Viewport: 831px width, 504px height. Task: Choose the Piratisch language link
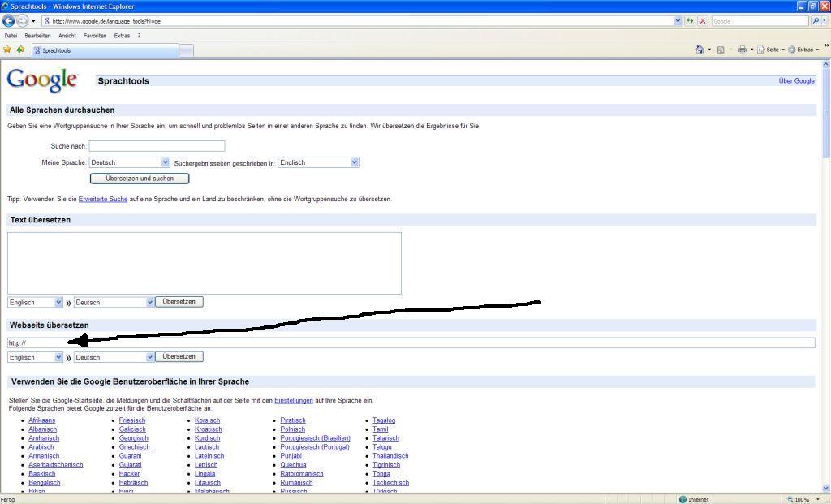pyautogui.click(x=293, y=420)
